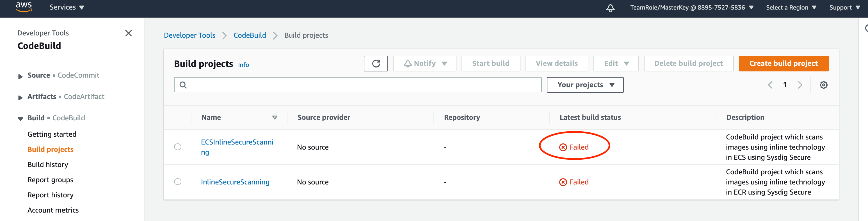This screenshot has width=868, height=221.
Task: Open the Your projects filter dropdown
Action: coord(585,85)
